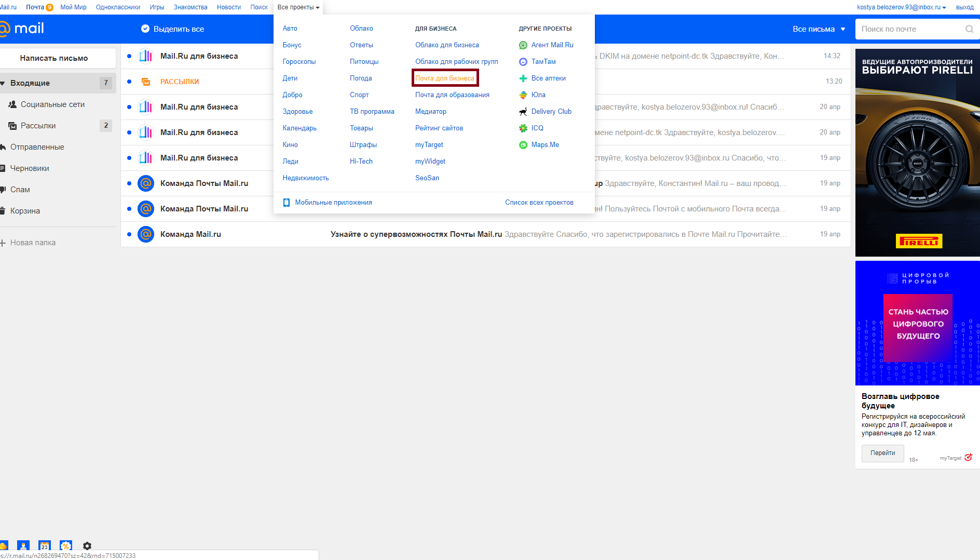This screenshot has height=560, width=980.
Task: Open the kostya.belozerov.93@inbox.ru account dropdown
Action: point(902,7)
